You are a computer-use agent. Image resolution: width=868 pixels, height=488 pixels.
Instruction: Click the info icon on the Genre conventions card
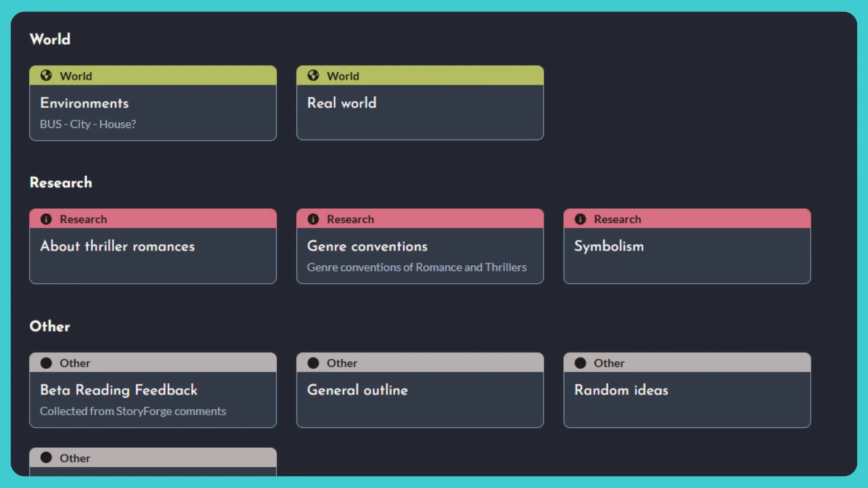click(x=313, y=219)
